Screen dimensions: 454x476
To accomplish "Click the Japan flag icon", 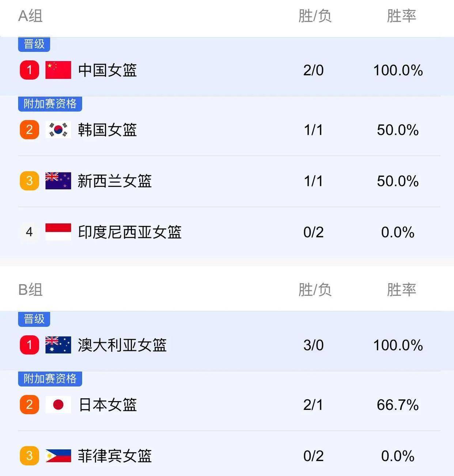I will 58,404.
